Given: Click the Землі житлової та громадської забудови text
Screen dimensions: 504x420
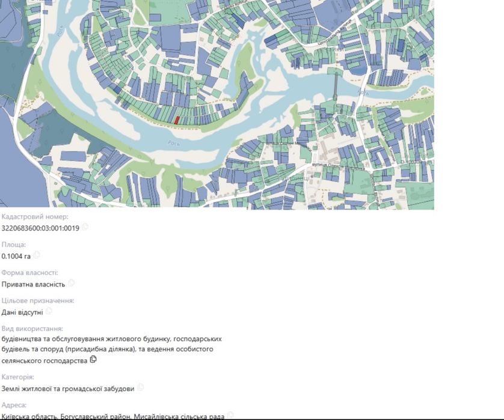Looking at the screenshot, I should 68,389.
